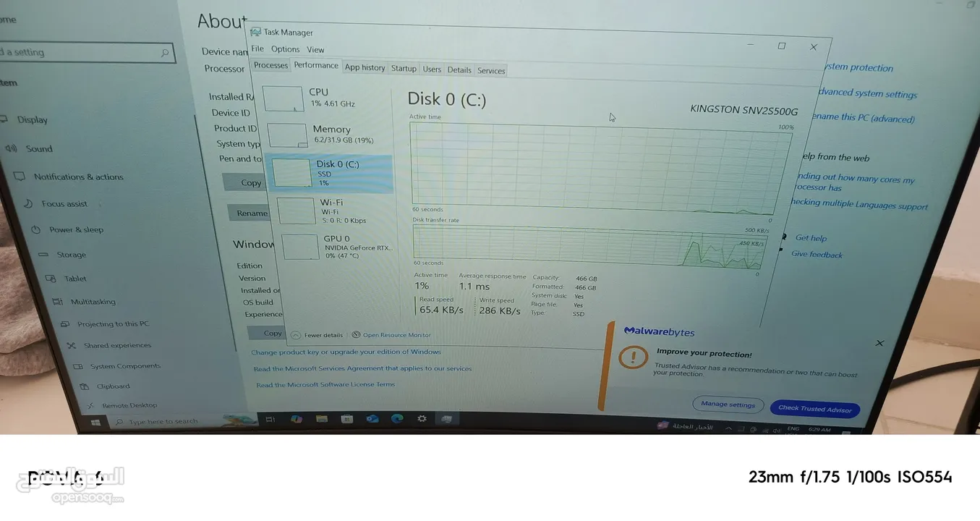Open the Options menu in Task Manager
This screenshot has width=980, height=521.
285,49
